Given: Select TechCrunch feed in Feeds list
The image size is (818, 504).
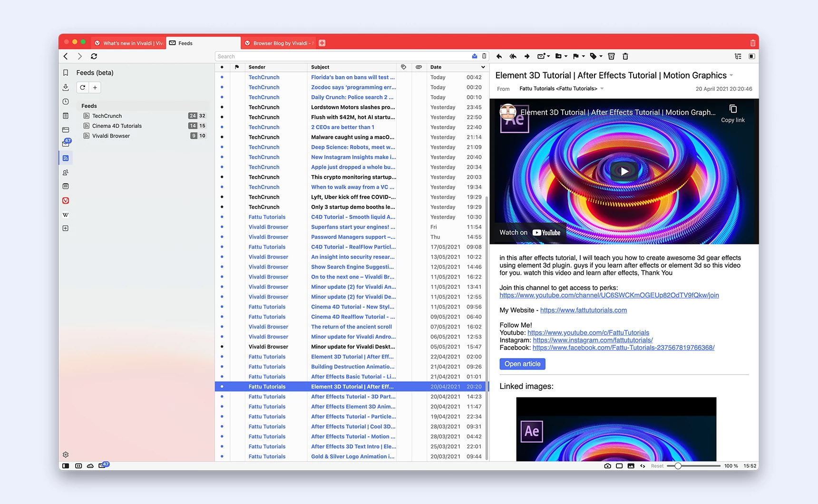Looking at the screenshot, I should (x=144, y=116).
